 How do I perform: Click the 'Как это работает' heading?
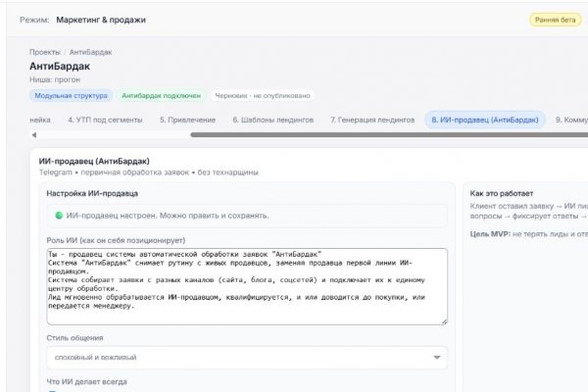(x=502, y=194)
